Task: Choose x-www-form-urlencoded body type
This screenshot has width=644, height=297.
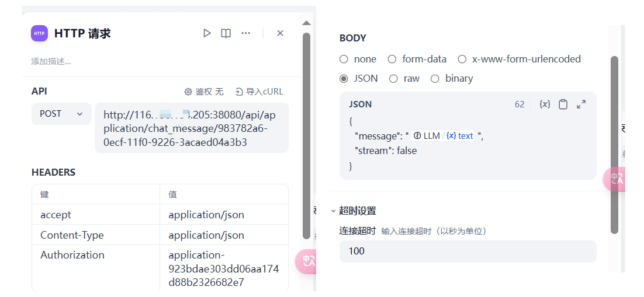Action: coord(462,59)
